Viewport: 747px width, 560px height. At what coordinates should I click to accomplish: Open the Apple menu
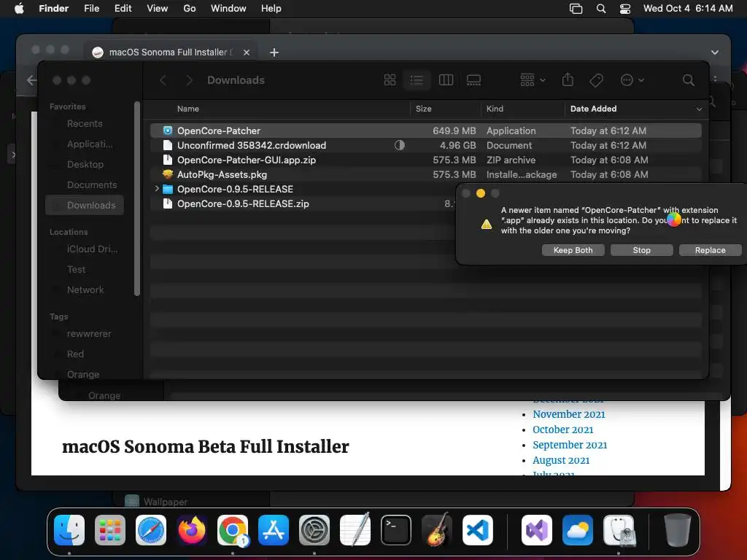[19, 9]
